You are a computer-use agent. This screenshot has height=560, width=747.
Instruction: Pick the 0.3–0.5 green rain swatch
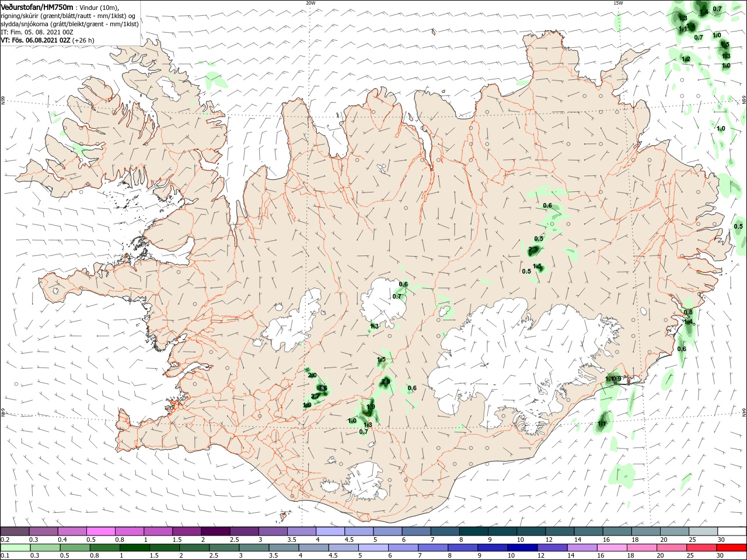(x=45, y=548)
